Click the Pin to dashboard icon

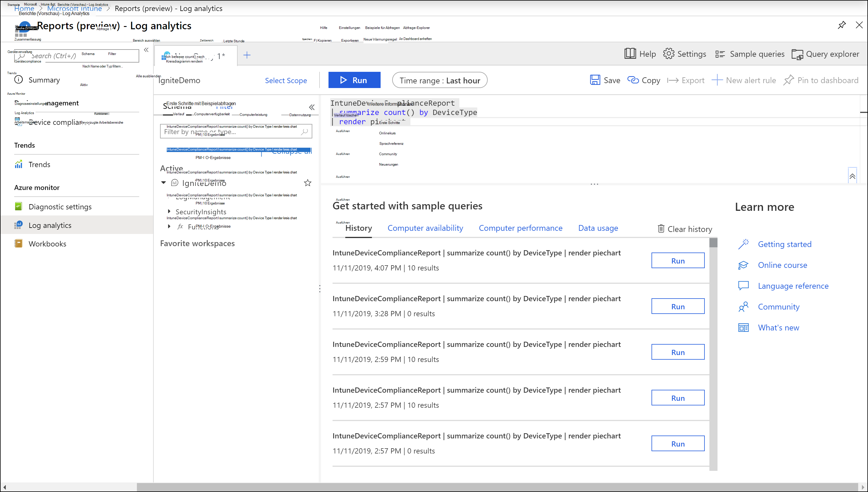coord(790,80)
